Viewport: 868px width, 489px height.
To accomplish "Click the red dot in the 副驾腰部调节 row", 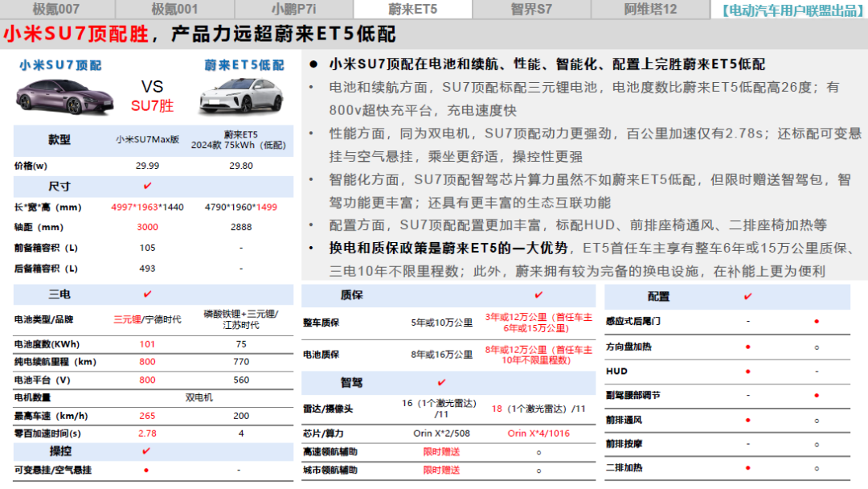I will coord(817,396).
